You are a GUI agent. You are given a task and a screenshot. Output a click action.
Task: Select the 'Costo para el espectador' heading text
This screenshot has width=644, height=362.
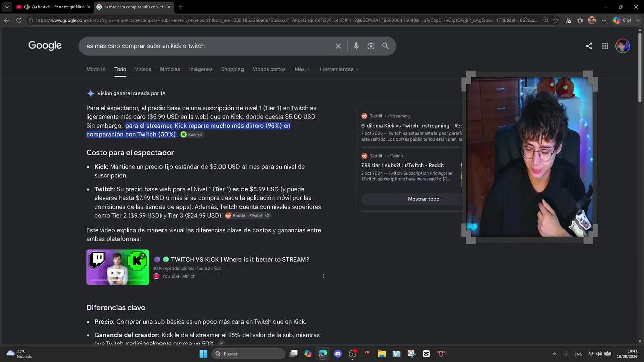click(130, 153)
